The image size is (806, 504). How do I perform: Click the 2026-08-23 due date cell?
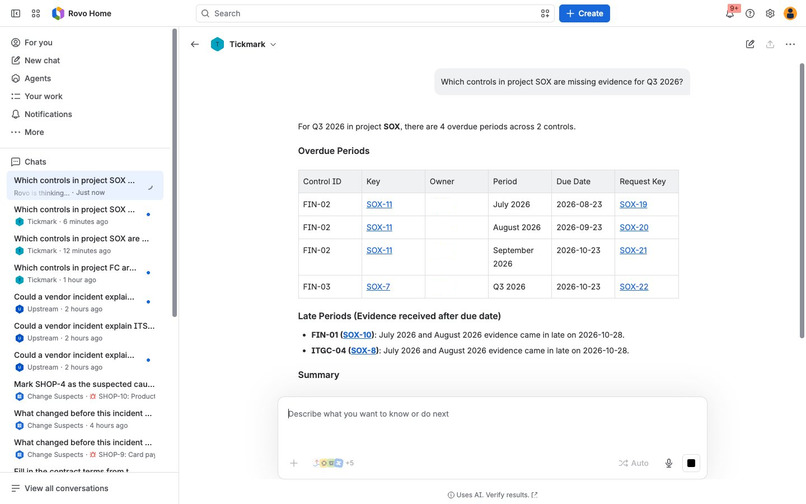583,204
